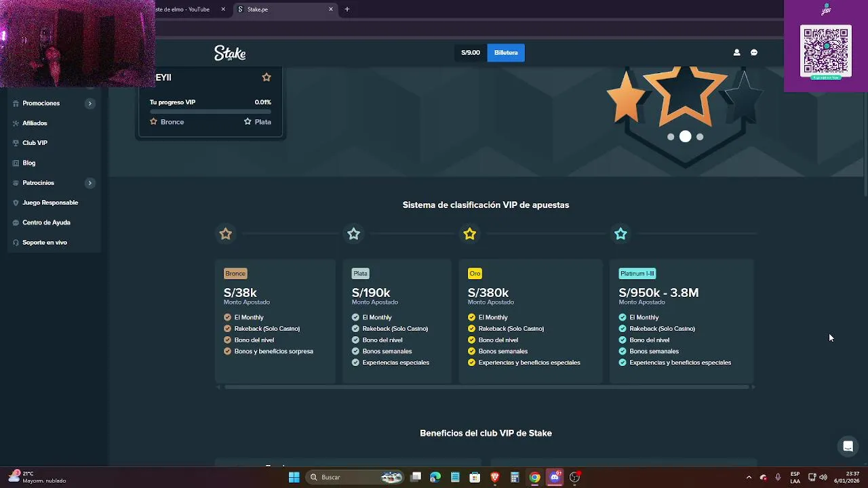Click the Centro de Ayuda icon
This screenshot has height=488, width=868.
pos(16,222)
